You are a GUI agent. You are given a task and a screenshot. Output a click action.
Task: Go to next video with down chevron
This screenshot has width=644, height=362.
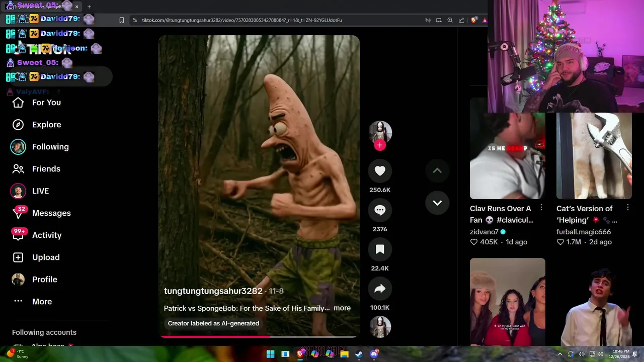pyautogui.click(x=437, y=203)
